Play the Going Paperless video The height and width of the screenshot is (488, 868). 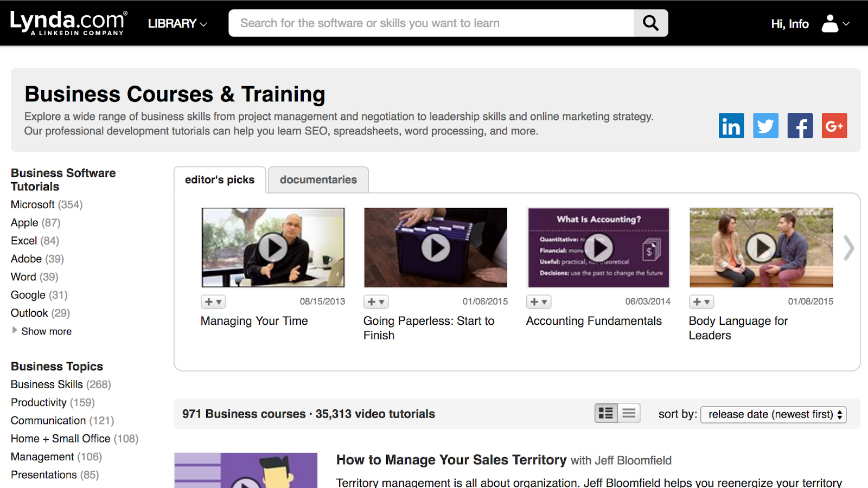point(436,248)
